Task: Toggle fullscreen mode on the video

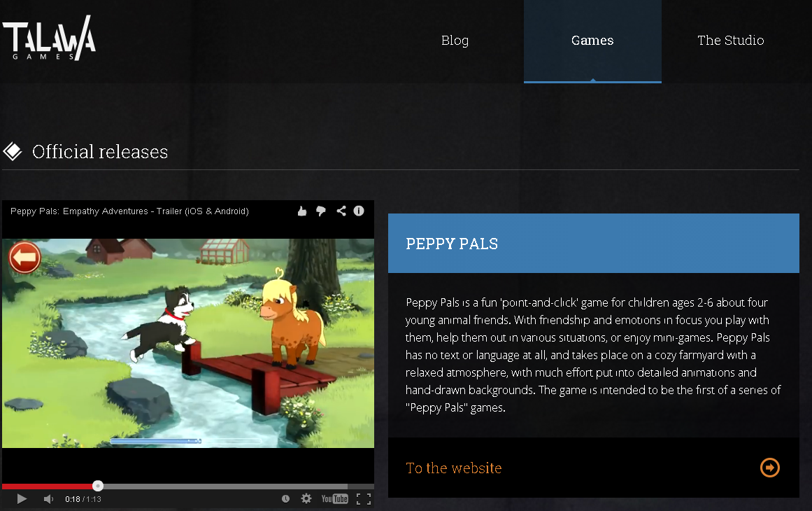Action: (x=363, y=498)
